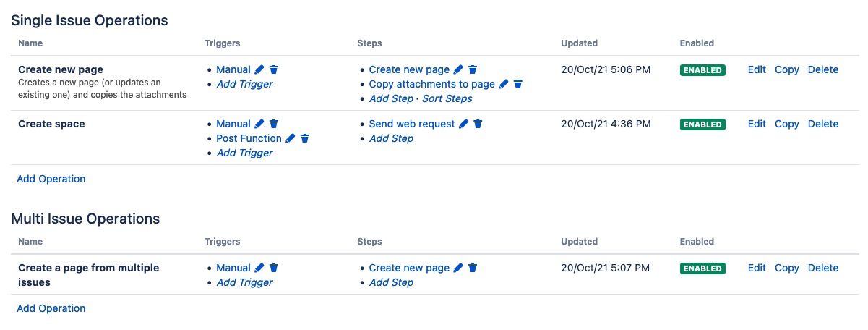Edit the Send web request step via pencil icon
This screenshot has height=330, width=868.
tap(464, 124)
